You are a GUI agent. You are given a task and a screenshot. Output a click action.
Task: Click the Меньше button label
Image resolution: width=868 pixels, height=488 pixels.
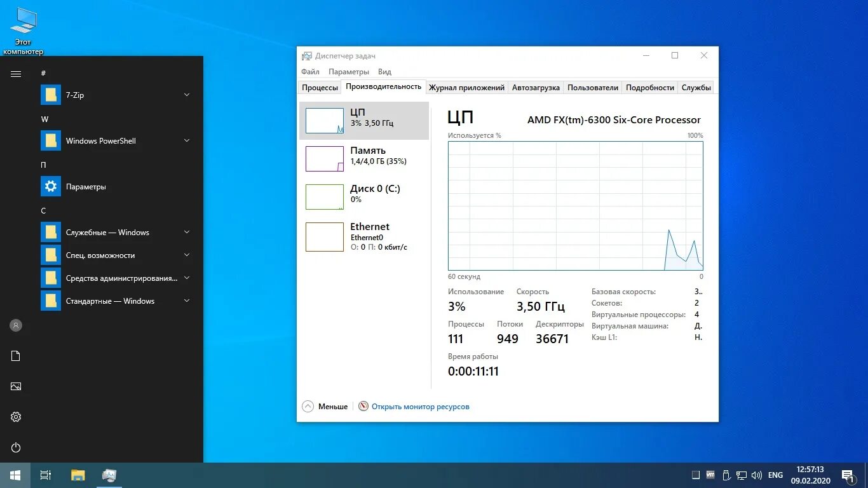[333, 407]
